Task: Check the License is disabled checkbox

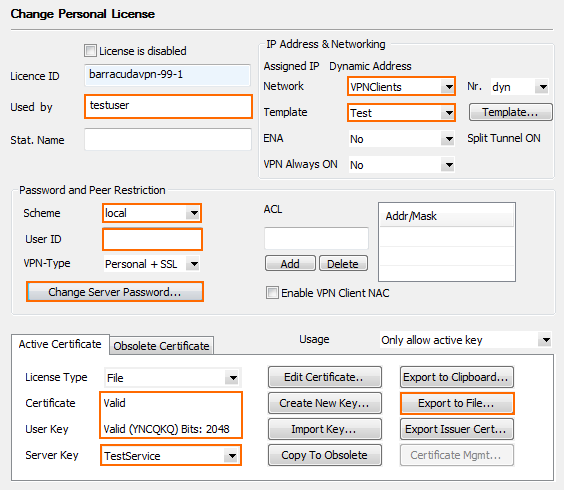Action: 90,51
